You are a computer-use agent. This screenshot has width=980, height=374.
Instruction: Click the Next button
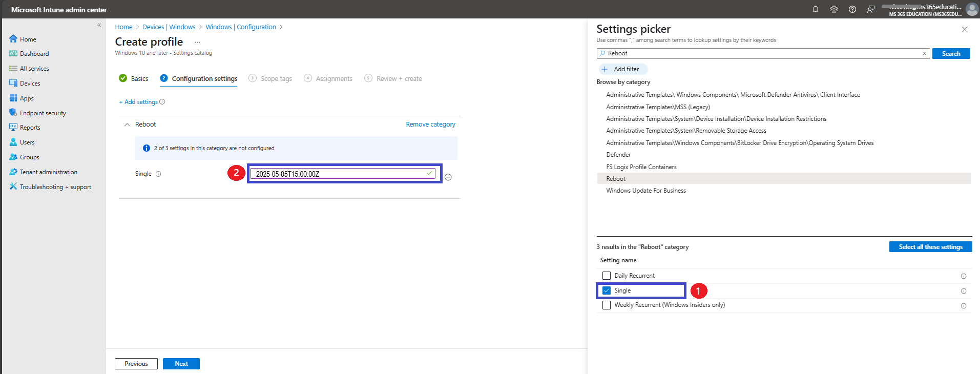click(x=181, y=364)
